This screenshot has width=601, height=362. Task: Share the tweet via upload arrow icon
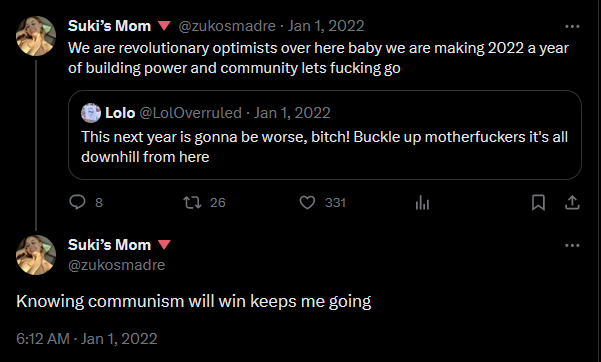(x=572, y=202)
